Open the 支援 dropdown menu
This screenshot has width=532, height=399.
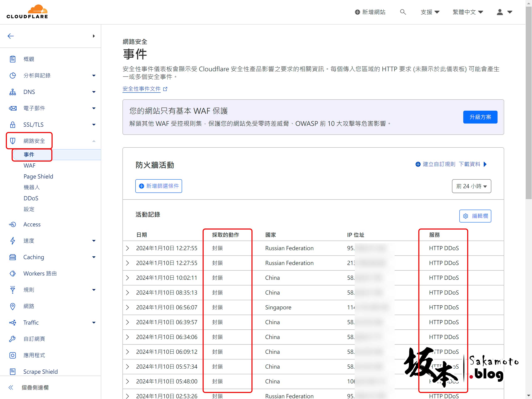pos(430,12)
